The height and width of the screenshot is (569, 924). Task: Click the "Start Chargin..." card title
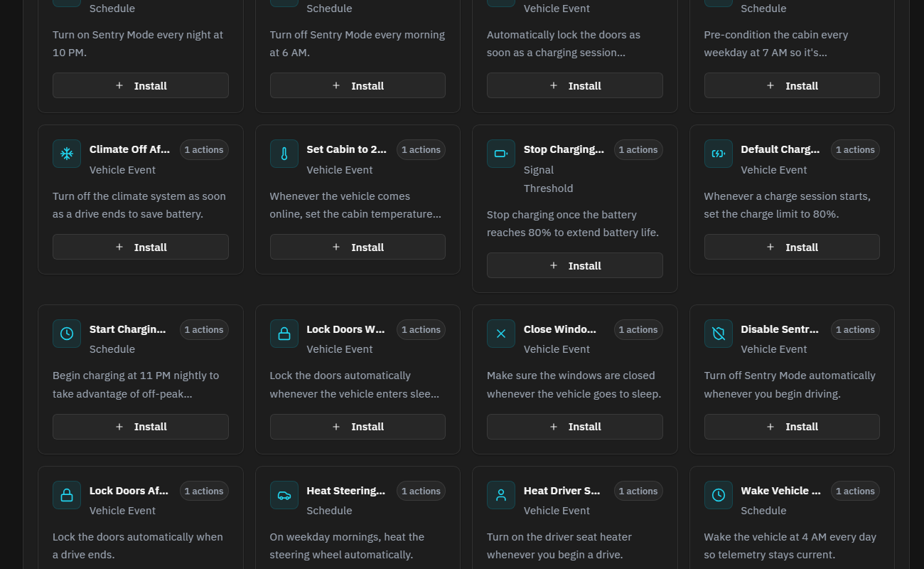[128, 329]
